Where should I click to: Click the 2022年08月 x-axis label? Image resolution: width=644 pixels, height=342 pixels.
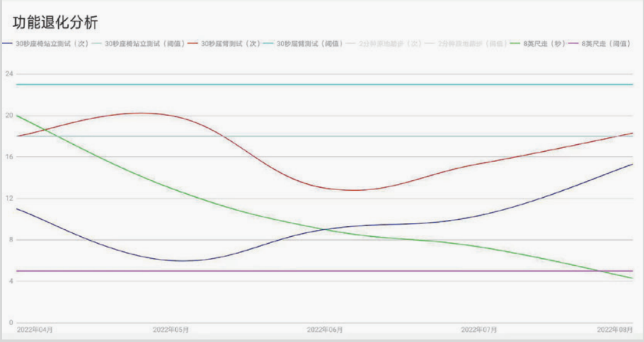coord(614,329)
